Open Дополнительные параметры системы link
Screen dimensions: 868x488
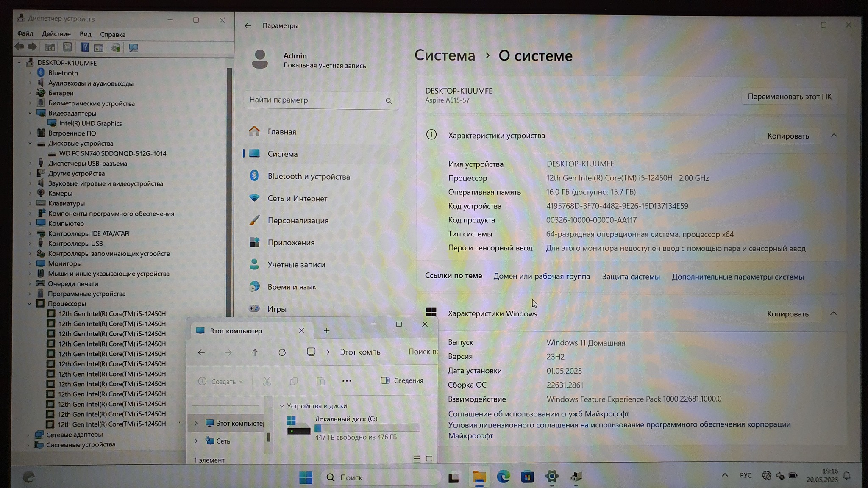click(737, 277)
